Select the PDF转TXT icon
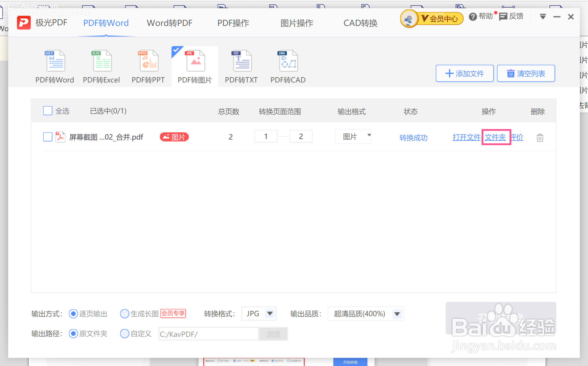The width and height of the screenshot is (588, 366). (242, 61)
